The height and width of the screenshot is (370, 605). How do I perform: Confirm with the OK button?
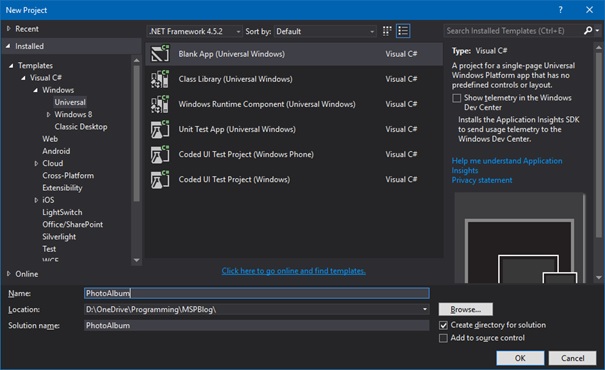pyautogui.click(x=520, y=358)
